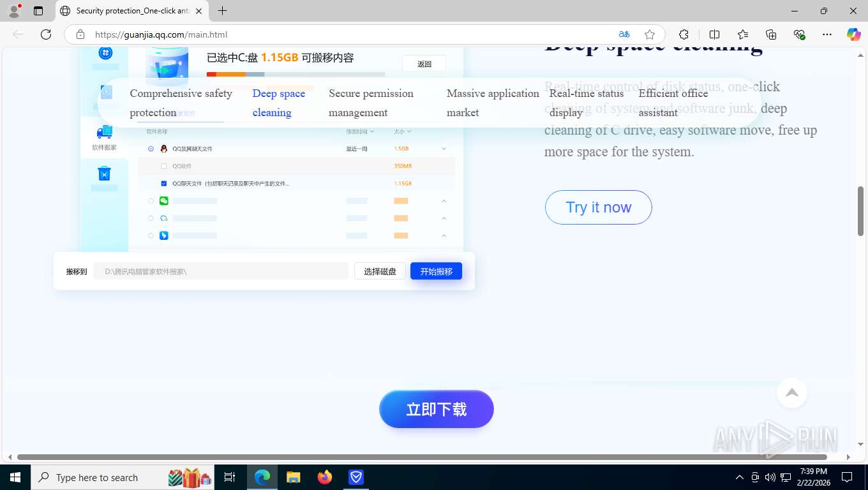The width and height of the screenshot is (868, 490).
Task: Select Secure permission management tab
Action: [x=371, y=103]
